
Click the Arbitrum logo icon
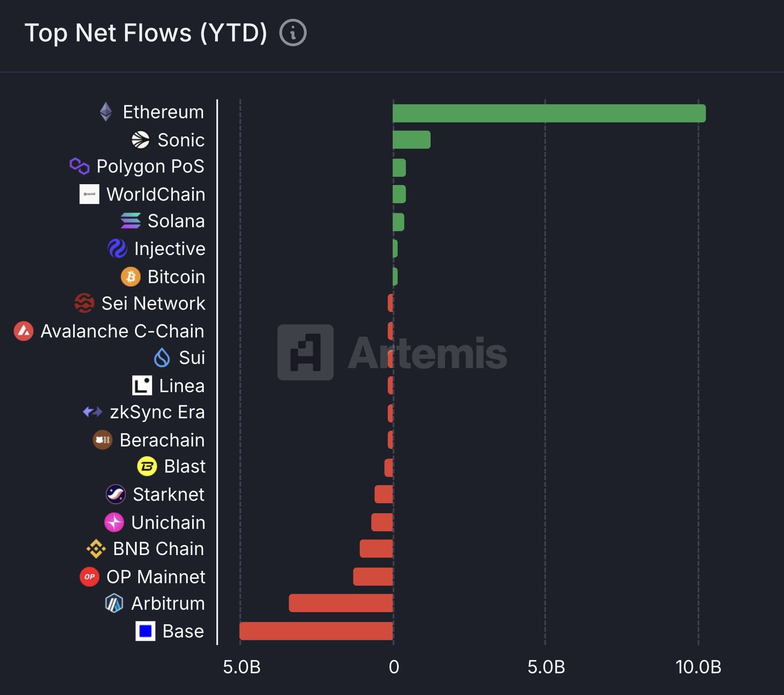tap(114, 603)
